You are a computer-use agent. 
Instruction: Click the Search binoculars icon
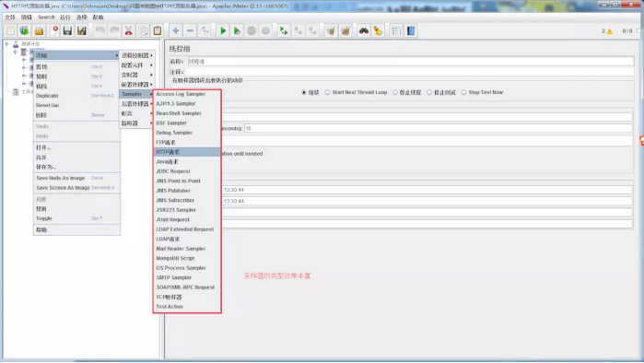pyautogui.click(x=364, y=30)
